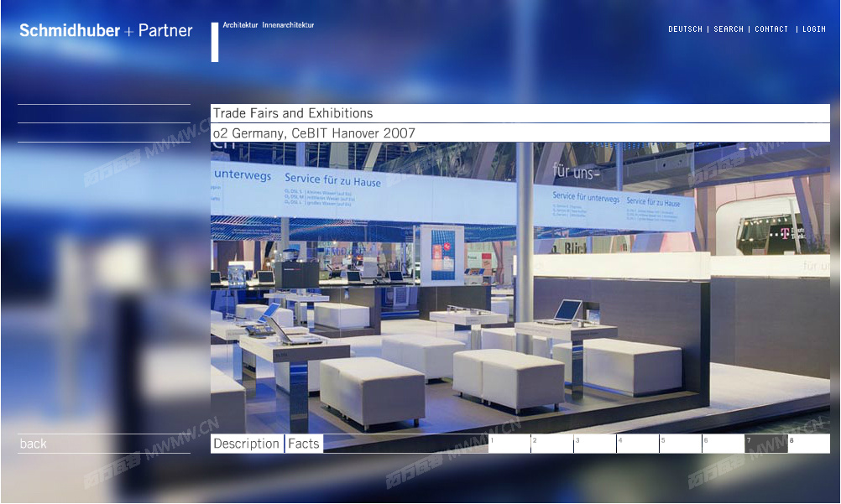Click the LOGIN link
841x504 pixels.
point(813,29)
